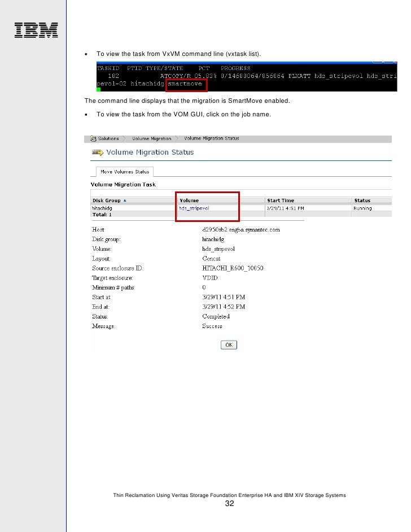Viewport: 411px width, 532px height.
Task: Click the HITACHI_R600_10050 enclosure value
Action: (x=233, y=268)
